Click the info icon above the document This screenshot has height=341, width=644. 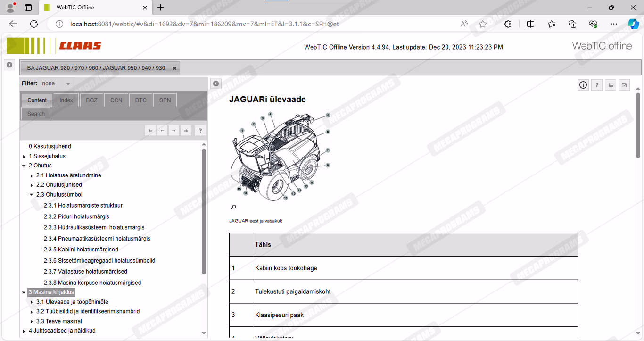click(583, 85)
